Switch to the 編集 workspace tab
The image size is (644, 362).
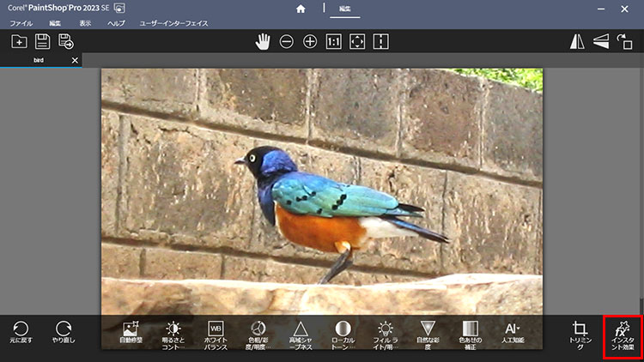point(344,9)
